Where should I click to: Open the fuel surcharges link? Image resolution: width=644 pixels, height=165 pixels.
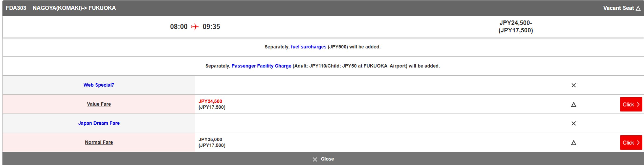[x=308, y=47]
